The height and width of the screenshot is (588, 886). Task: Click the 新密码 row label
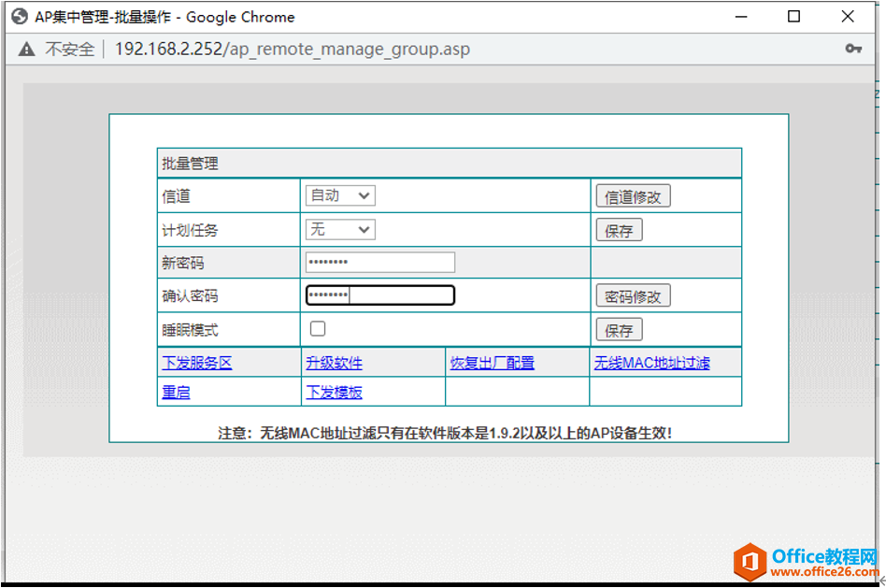click(182, 263)
